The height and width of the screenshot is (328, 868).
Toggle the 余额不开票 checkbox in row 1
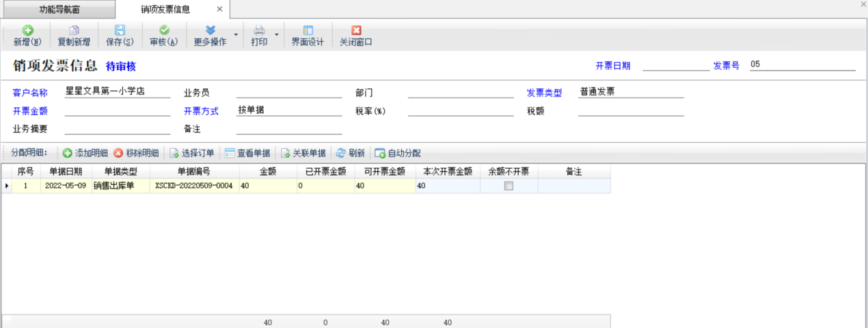[x=508, y=186]
